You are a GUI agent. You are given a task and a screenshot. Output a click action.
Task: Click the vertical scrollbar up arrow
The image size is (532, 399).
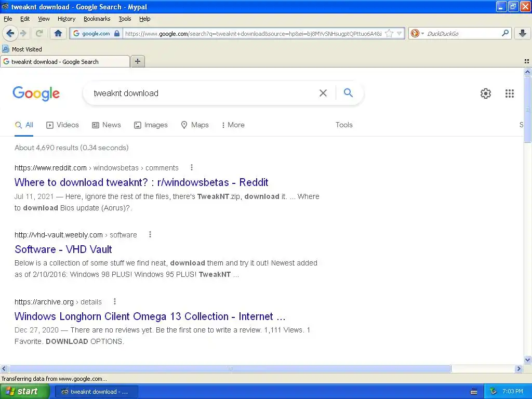(527, 72)
